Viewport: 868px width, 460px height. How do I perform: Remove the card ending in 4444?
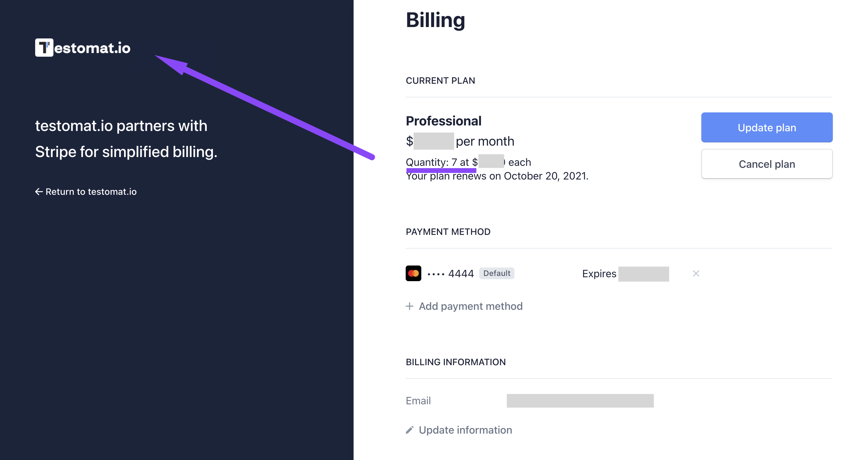click(x=696, y=273)
